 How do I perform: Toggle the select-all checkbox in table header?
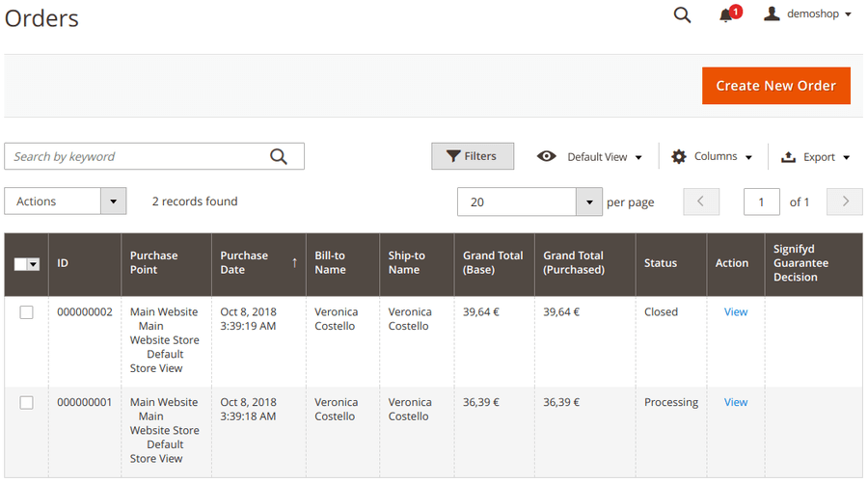pos(22,263)
